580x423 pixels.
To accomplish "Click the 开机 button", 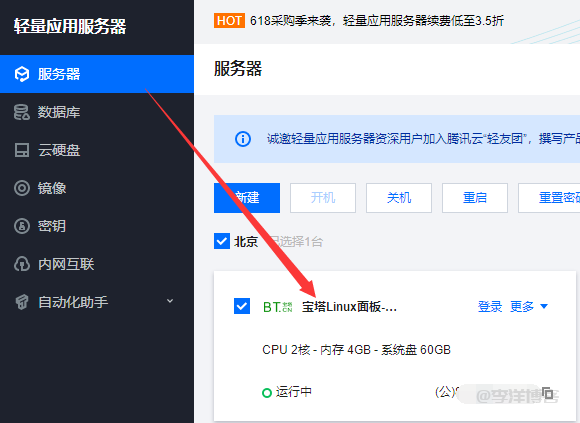I will point(323,198).
